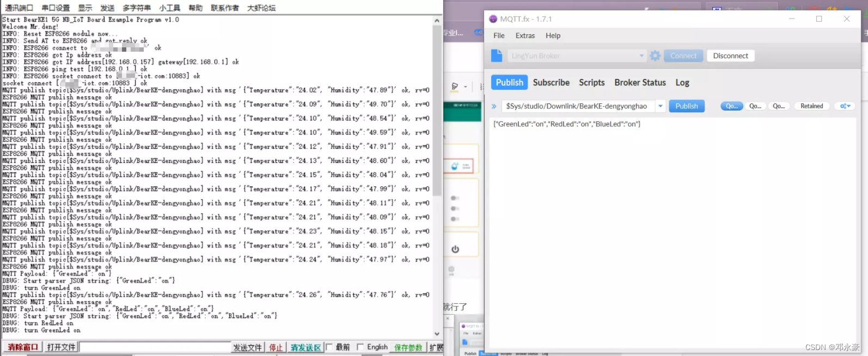The width and height of the screenshot is (868, 356).
Task: Open the publish options gears dropdown
Action: click(845, 106)
